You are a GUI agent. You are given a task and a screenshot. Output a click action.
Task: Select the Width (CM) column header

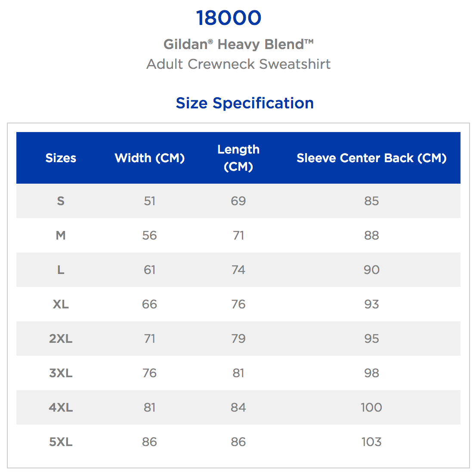click(x=150, y=158)
